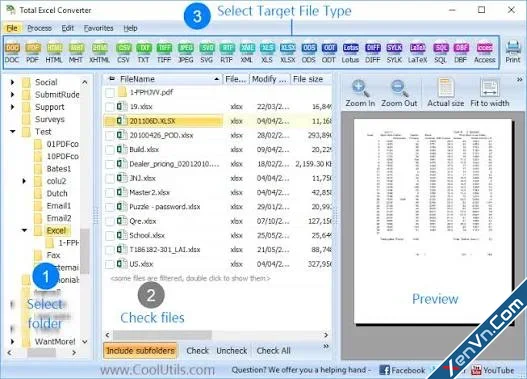The height and width of the screenshot is (379, 527).
Task: Click the Print toolbar icon
Action: tap(513, 52)
